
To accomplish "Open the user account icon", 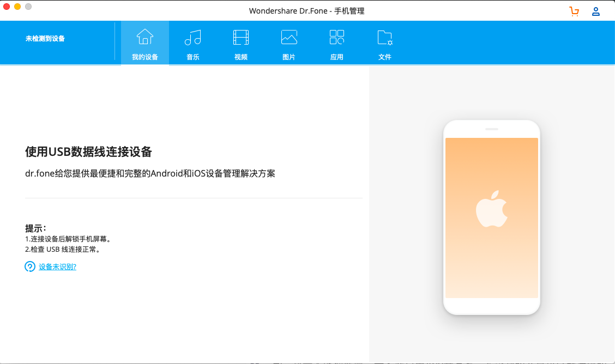I will (x=596, y=11).
